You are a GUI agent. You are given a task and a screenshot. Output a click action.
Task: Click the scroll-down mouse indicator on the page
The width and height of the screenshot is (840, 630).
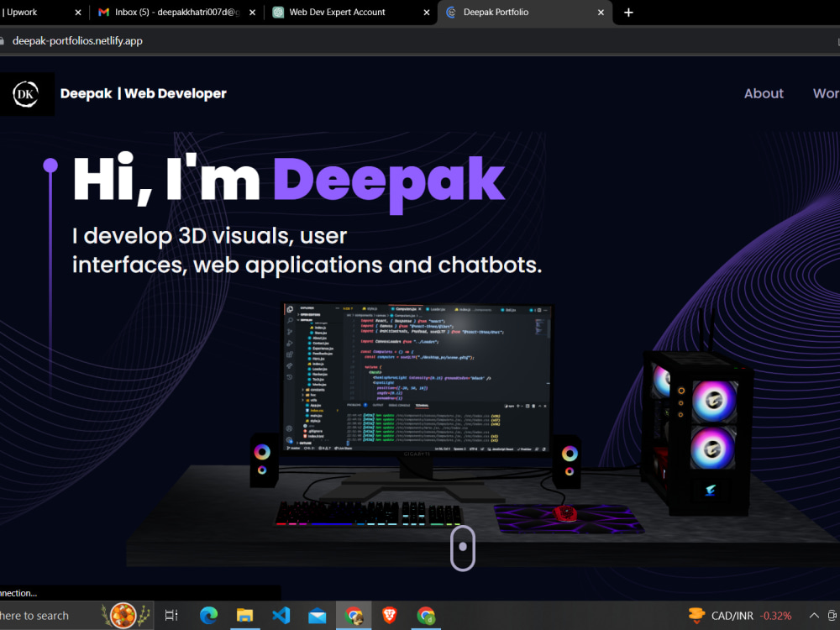[x=462, y=548]
